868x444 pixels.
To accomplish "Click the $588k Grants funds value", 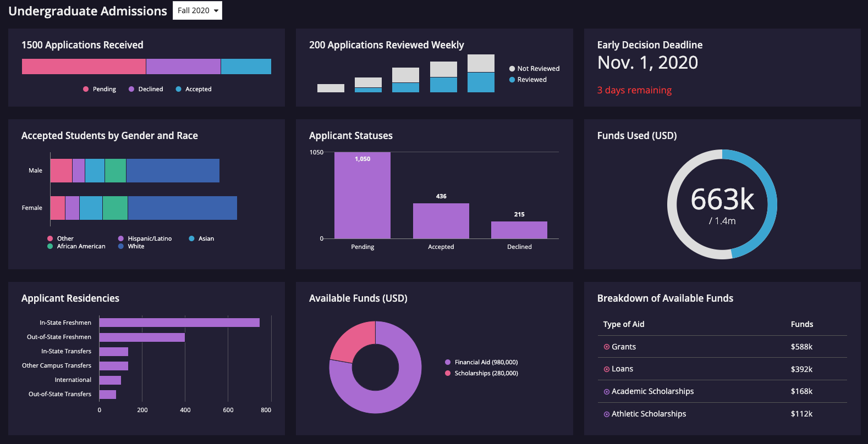I will pyautogui.click(x=801, y=347).
